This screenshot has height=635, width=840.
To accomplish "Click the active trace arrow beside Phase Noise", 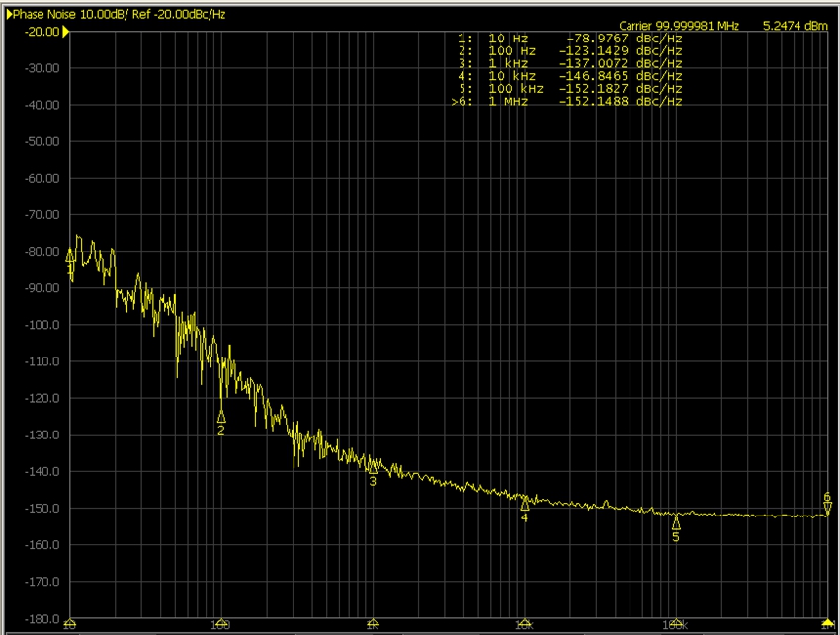I will (x=9, y=13).
